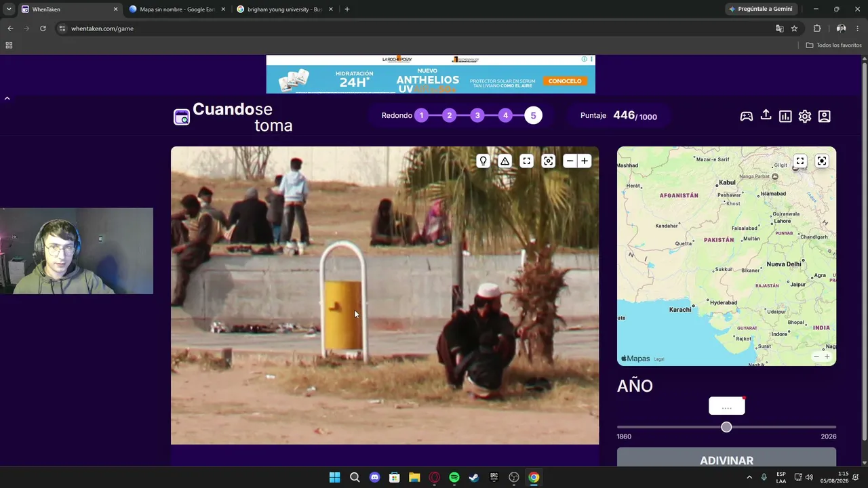Viewport: 868px width, 488px height.
Task: Zoom out of the photo
Action: (570, 161)
